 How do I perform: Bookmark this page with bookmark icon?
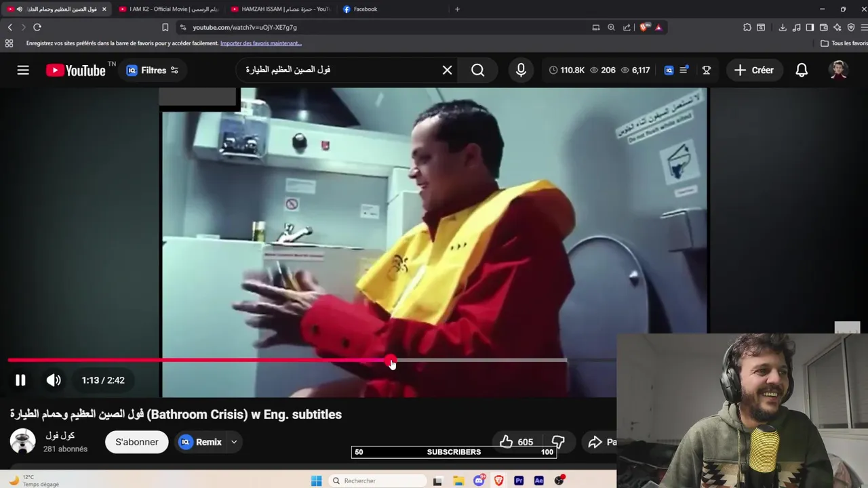point(165,27)
